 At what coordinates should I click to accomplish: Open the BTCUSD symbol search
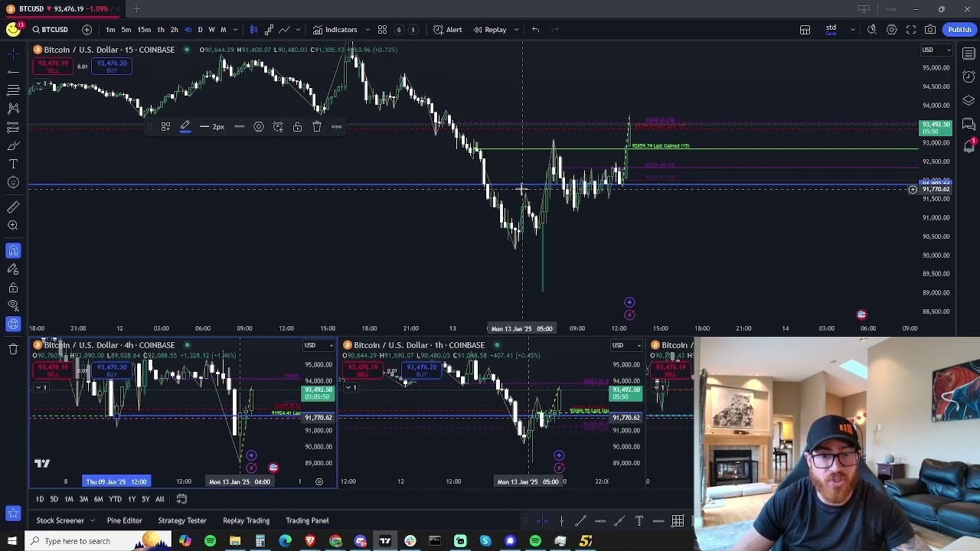click(50, 30)
